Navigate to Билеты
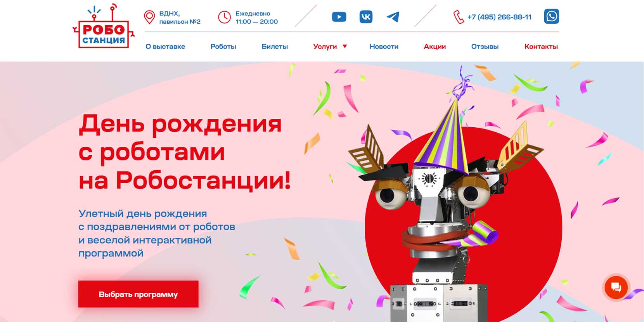This screenshot has width=644, height=322. pyautogui.click(x=275, y=47)
